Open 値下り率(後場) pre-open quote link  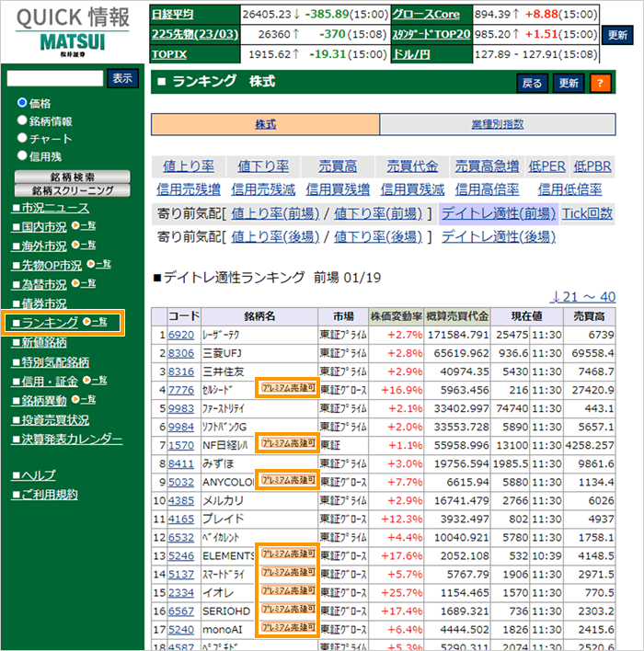coord(378,236)
